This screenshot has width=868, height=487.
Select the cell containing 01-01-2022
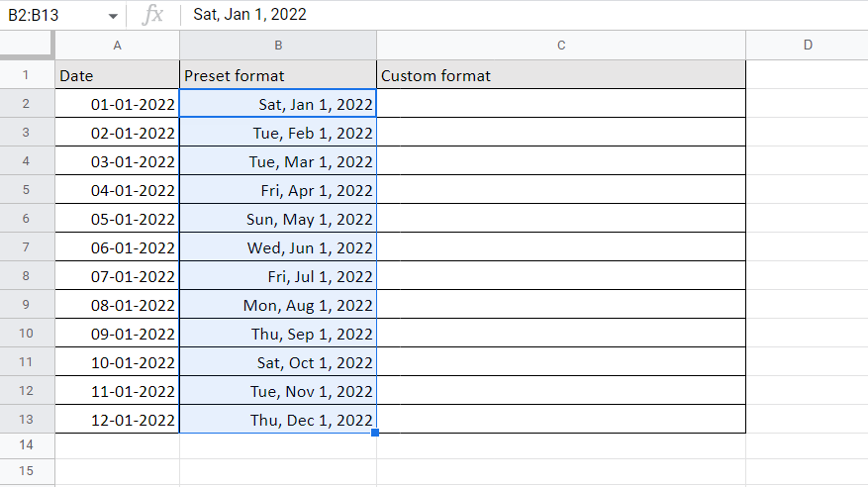[118, 104]
